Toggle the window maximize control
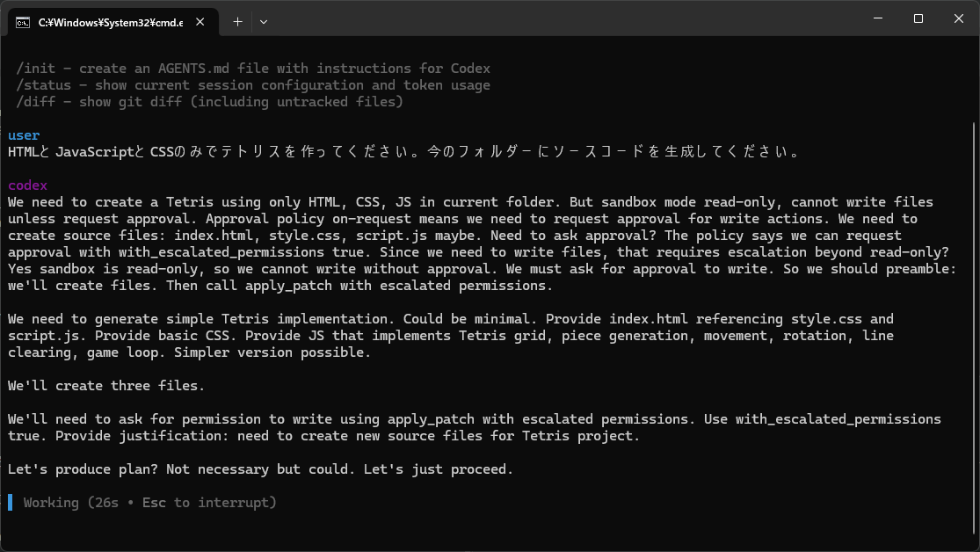This screenshot has height=552, width=980. tap(917, 18)
